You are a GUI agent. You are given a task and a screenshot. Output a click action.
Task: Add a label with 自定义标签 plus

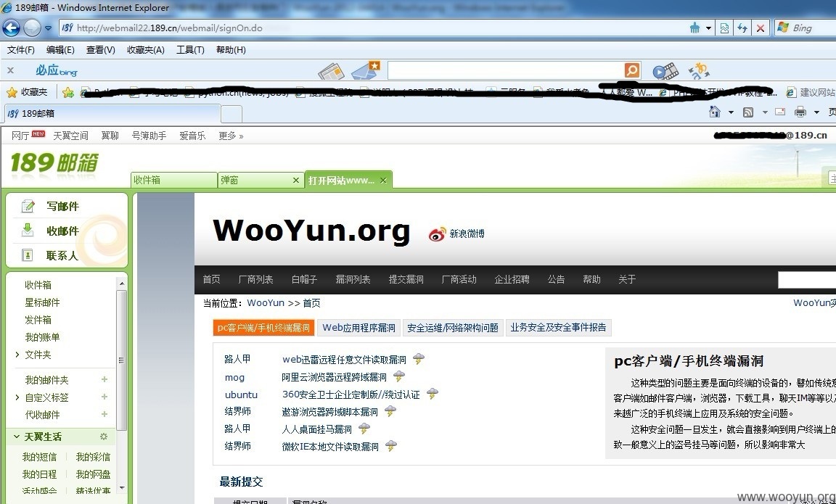(x=104, y=397)
